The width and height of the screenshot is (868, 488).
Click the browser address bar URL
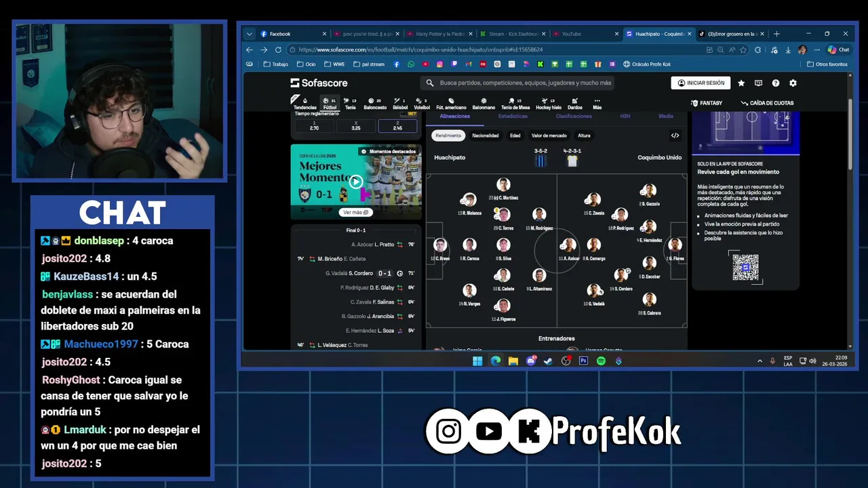(420, 49)
